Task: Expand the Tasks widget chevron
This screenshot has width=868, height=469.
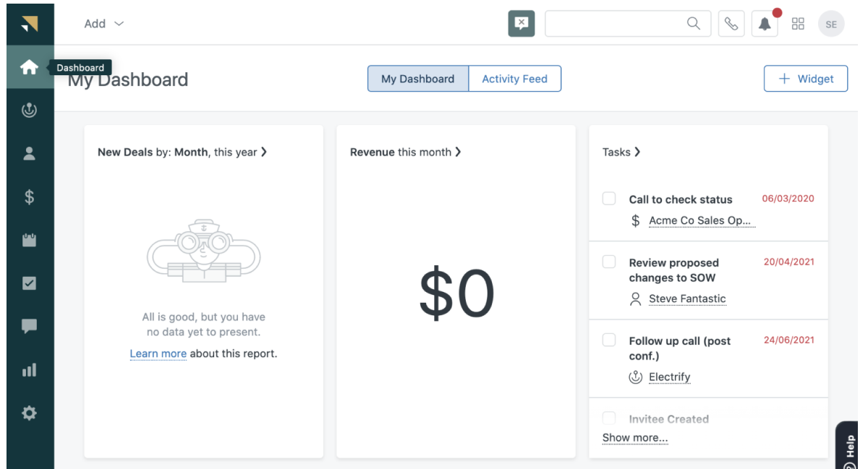Action: pos(637,152)
